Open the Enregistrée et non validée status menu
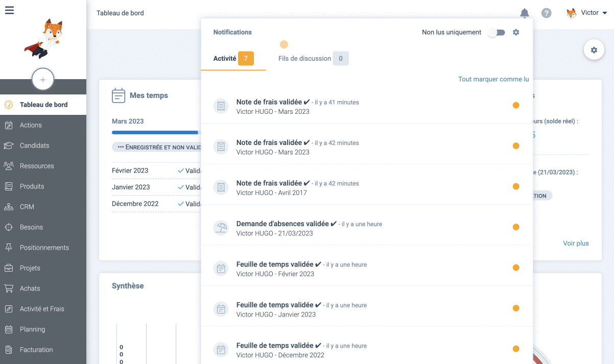The image size is (614, 364). 156,147
